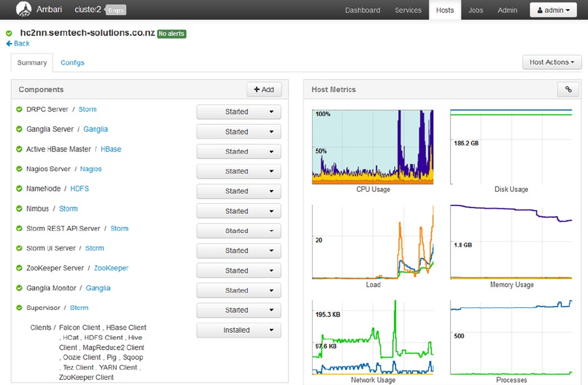The width and height of the screenshot is (588, 385).
Task: Open Ganglia link beside Ganglia Monitor
Action: (99, 288)
